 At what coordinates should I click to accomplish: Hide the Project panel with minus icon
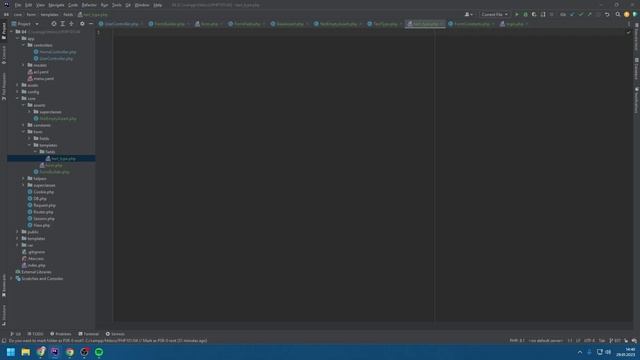click(91, 24)
